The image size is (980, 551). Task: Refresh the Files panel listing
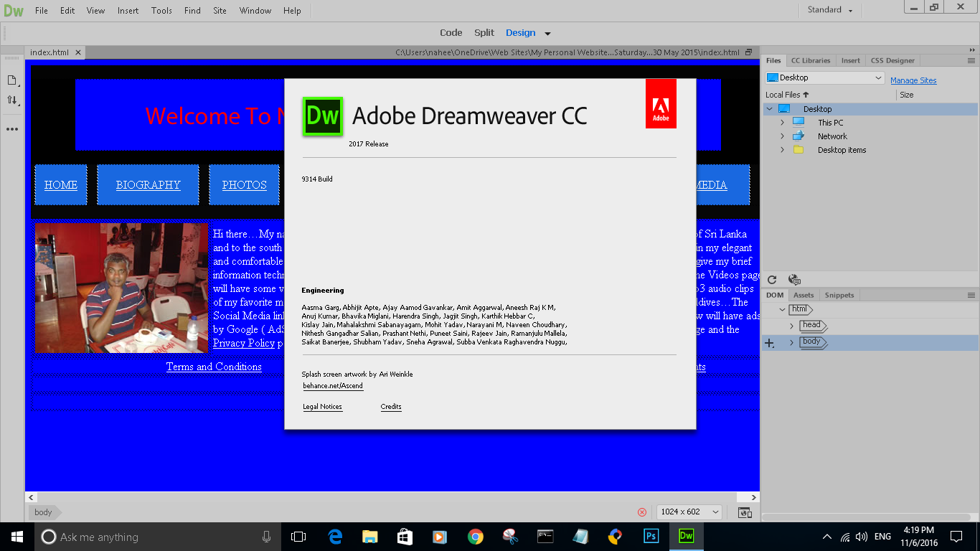[x=772, y=280]
